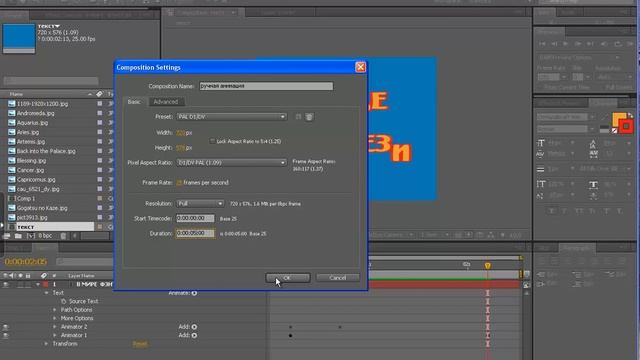Expand the Animator 1 group

55,336
